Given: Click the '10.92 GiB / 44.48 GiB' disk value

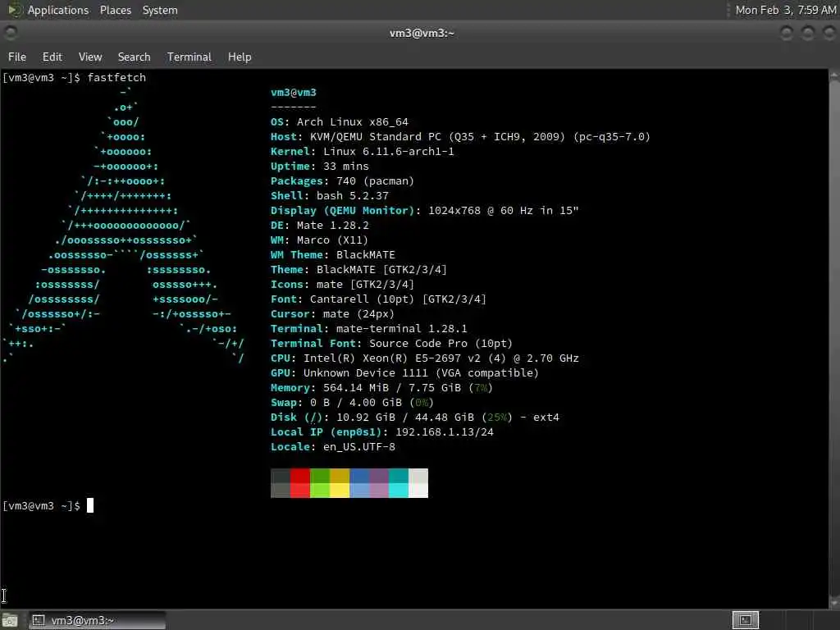Looking at the screenshot, I should pyautogui.click(x=405, y=417).
